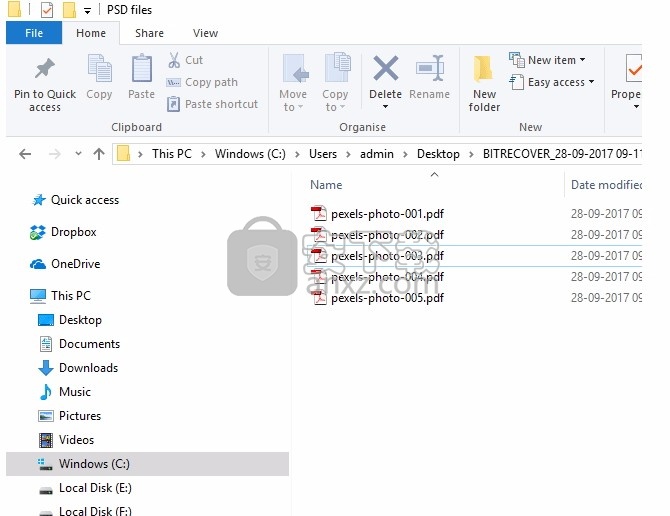
Task: Select file pexels-photo-004.pdf
Action: tap(387, 277)
